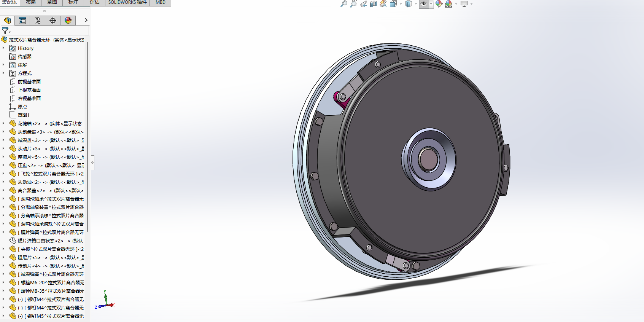Select the 原点 origin item
The width and height of the screenshot is (644, 322).
pyautogui.click(x=22, y=107)
